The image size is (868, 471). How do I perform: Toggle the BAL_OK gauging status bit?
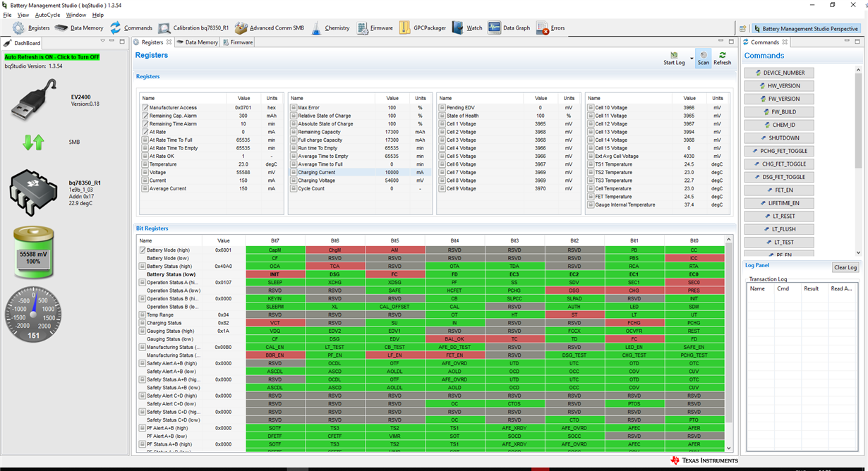[454, 339]
